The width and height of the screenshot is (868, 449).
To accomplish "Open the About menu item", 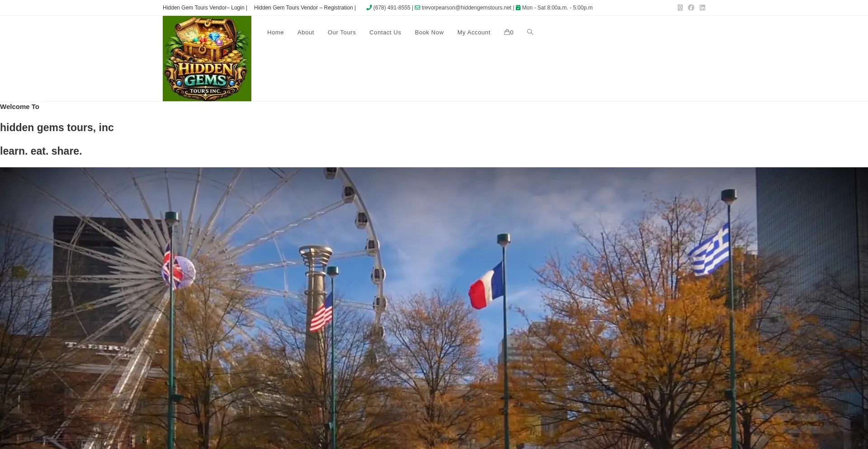I will coord(306,33).
